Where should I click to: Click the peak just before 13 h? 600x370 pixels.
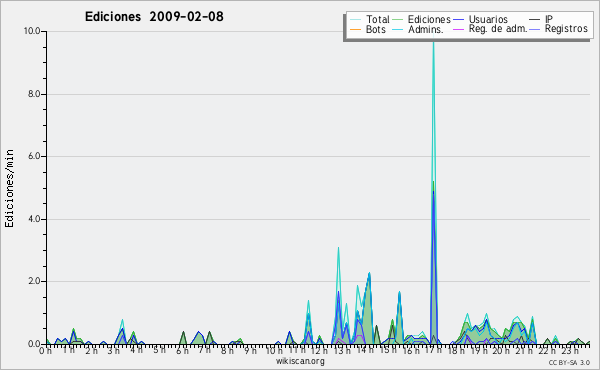(338, 249)
